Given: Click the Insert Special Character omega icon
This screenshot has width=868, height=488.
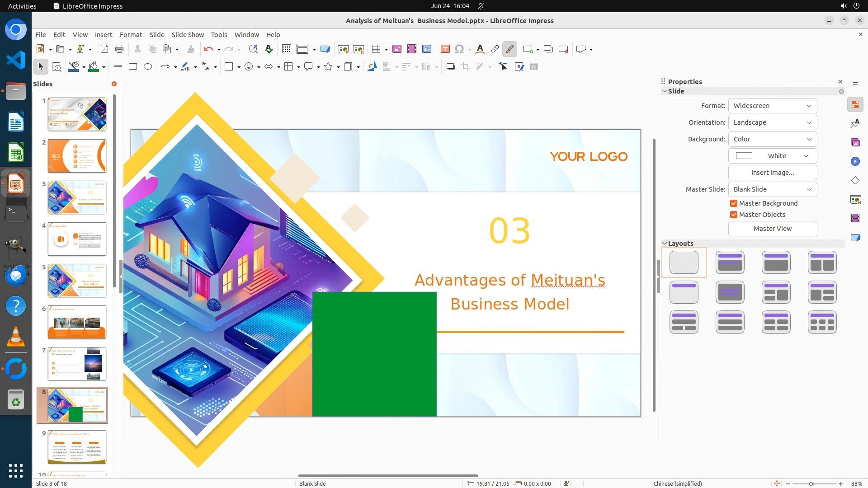Looking at the screenshot, I should pos(459,49).
